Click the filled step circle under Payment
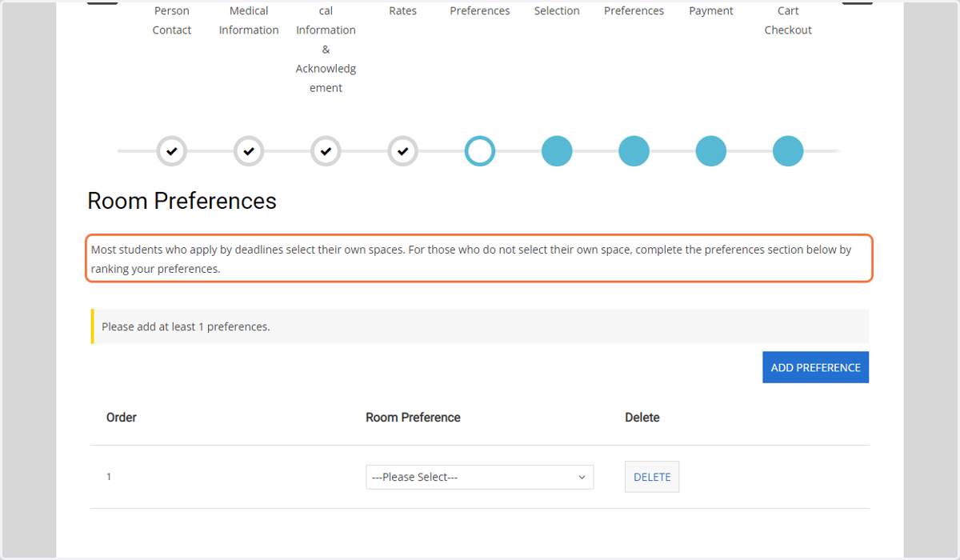Viewport: 960px width, 560px height. click(711, 151)
